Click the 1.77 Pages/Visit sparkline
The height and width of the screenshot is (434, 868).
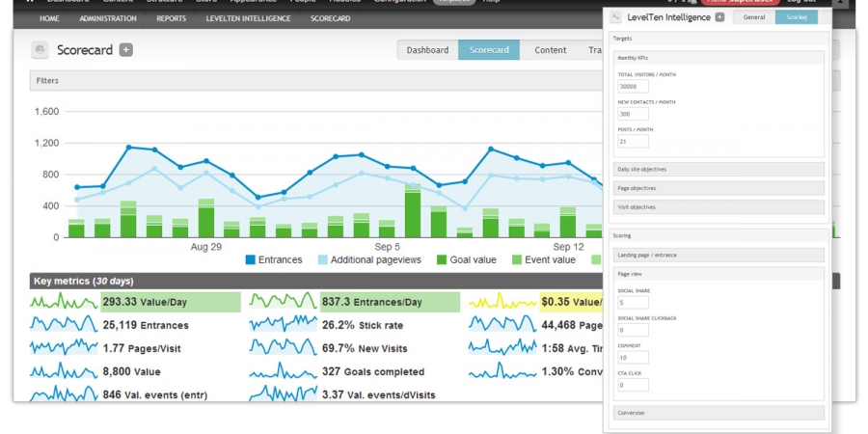64,347
